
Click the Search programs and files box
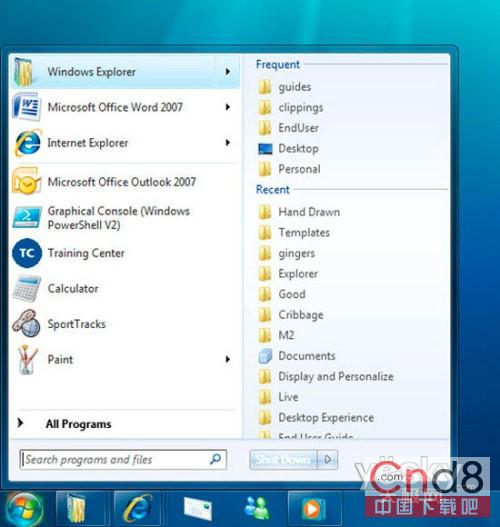(x=123, y=459)
